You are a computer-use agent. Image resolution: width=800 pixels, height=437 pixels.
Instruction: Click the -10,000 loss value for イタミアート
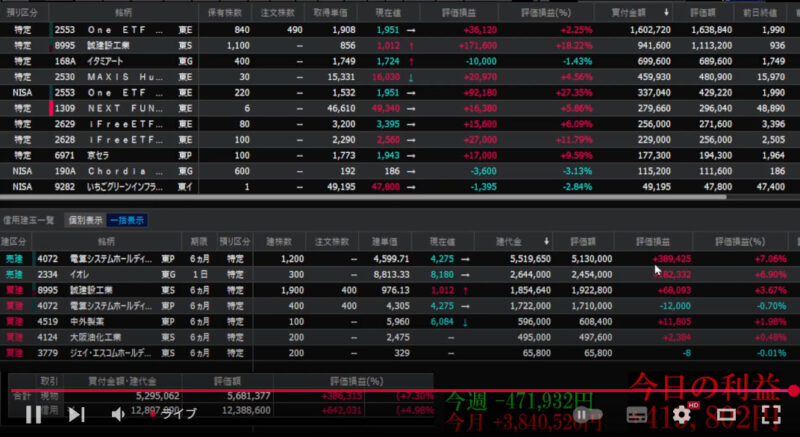point(481,61)
